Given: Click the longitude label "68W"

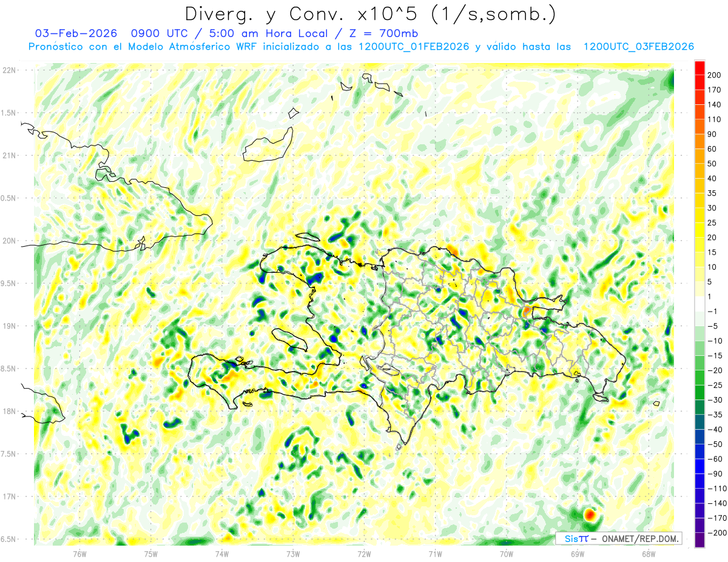Looking at the screenshot, I should (649, 554).
